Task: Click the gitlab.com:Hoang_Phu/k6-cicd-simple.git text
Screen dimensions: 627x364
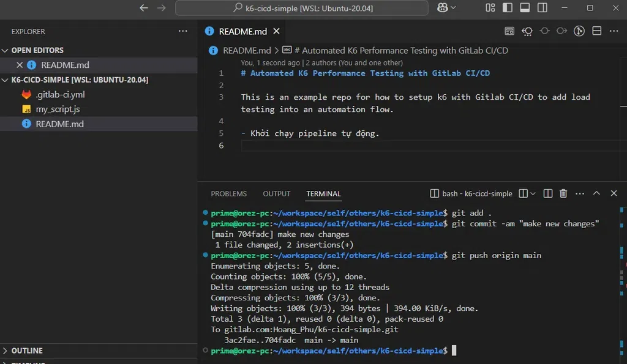Action: pos(311,330)
